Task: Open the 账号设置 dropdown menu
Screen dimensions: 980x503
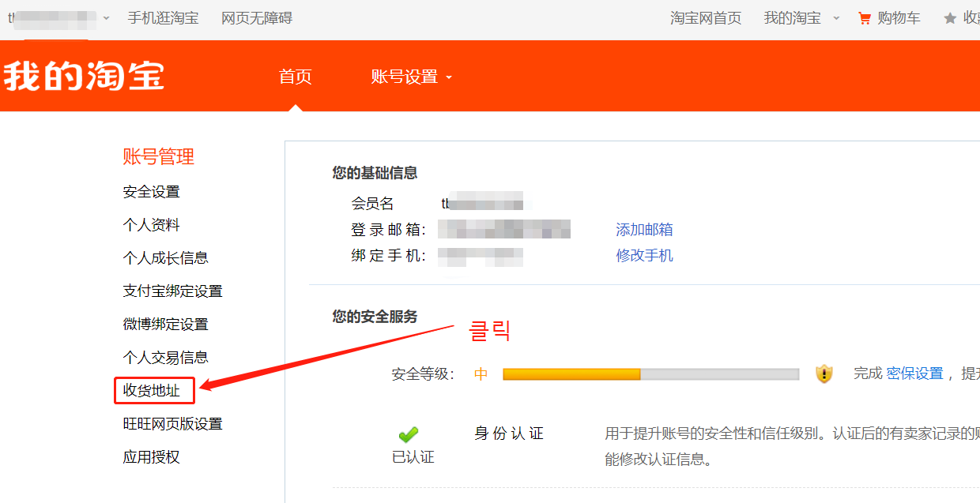Action: coord(412,77)
